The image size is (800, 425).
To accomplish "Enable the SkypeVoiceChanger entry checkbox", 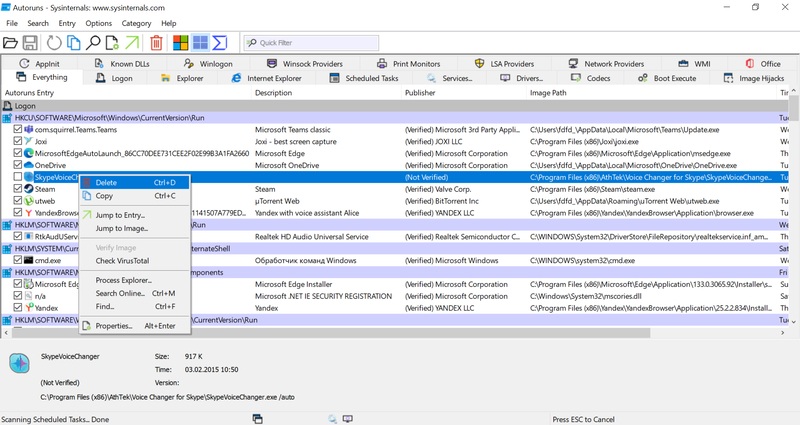I will [17, 177].
